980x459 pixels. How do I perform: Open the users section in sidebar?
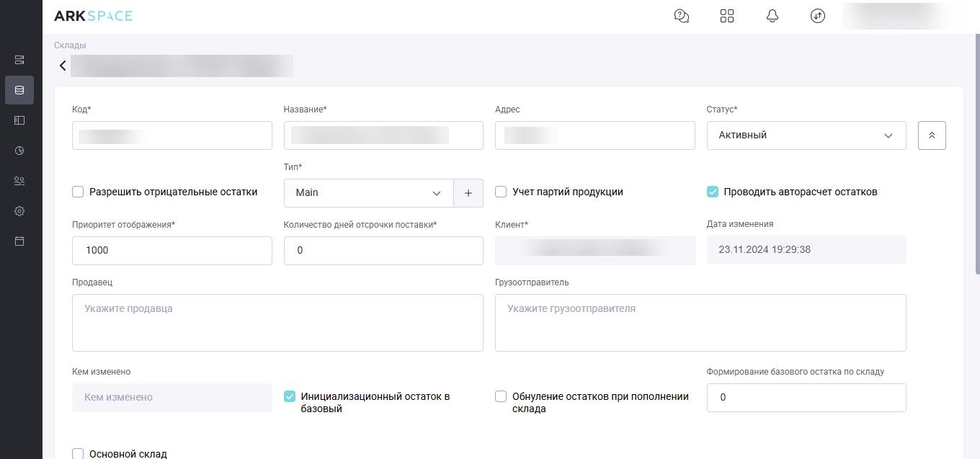(x=19, y=181)
